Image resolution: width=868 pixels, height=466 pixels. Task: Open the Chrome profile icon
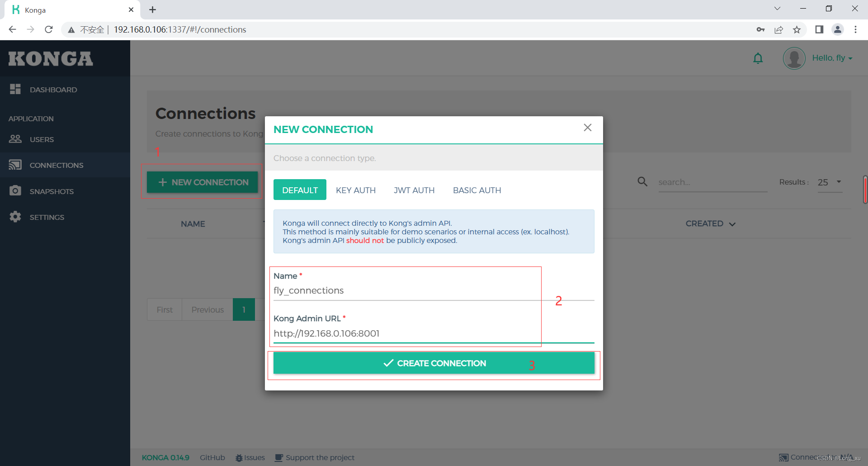coord(838,29)
